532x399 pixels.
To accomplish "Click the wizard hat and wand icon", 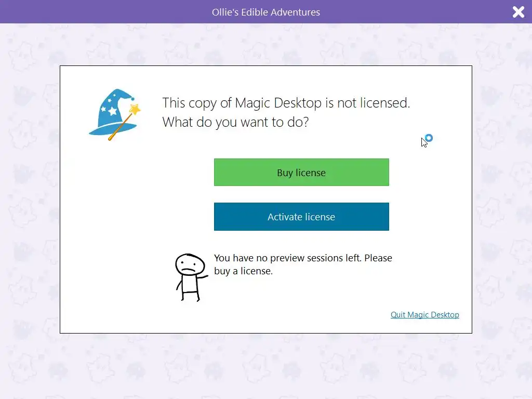I will pyautogui.click(x=115, y=115).
